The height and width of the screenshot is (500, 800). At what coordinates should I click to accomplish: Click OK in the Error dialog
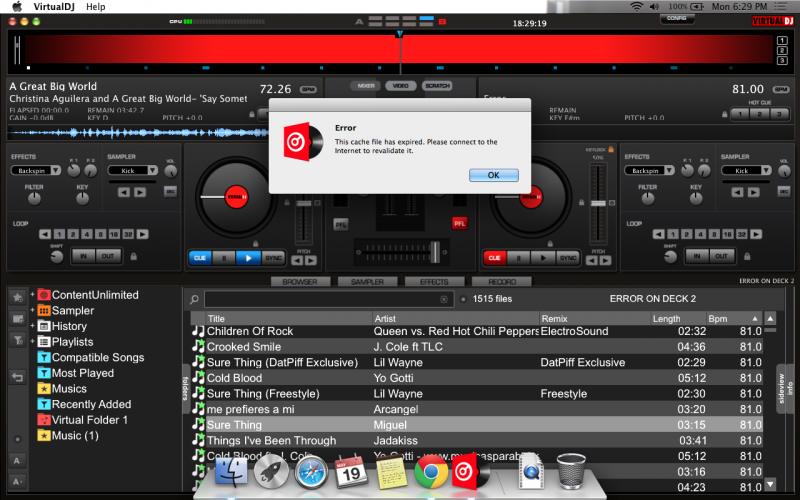coord(493,175)
